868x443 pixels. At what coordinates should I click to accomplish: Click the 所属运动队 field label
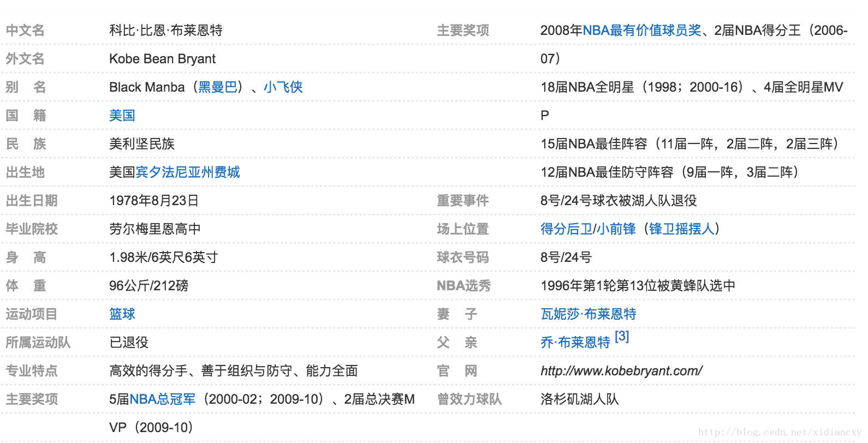tap(38, 343)
